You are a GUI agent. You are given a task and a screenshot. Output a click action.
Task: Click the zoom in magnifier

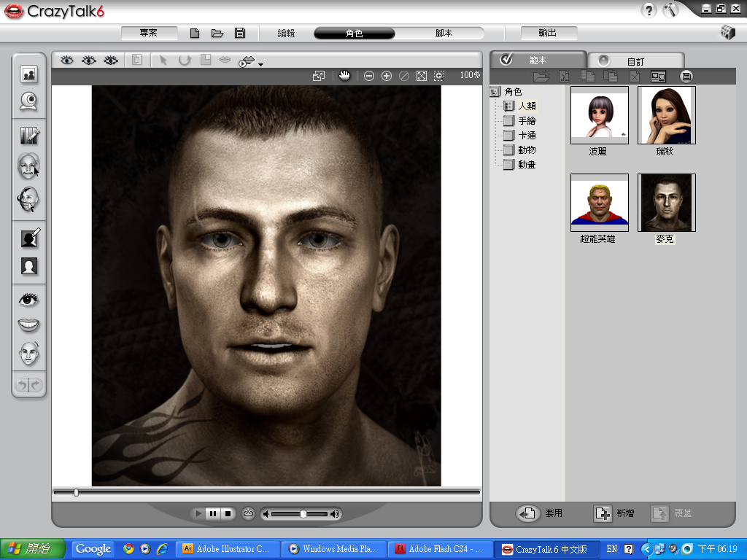tap(387, 76)
